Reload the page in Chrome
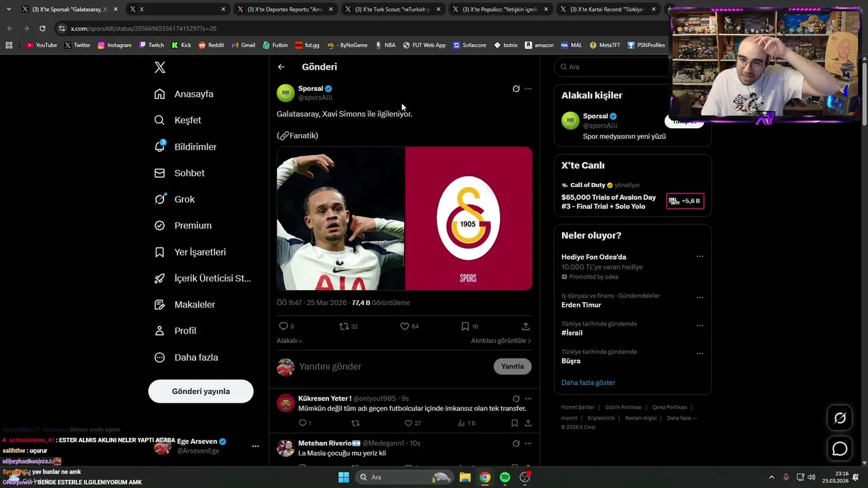The height and width of the screenshot is (488, 868). click(x=42, y=28)
